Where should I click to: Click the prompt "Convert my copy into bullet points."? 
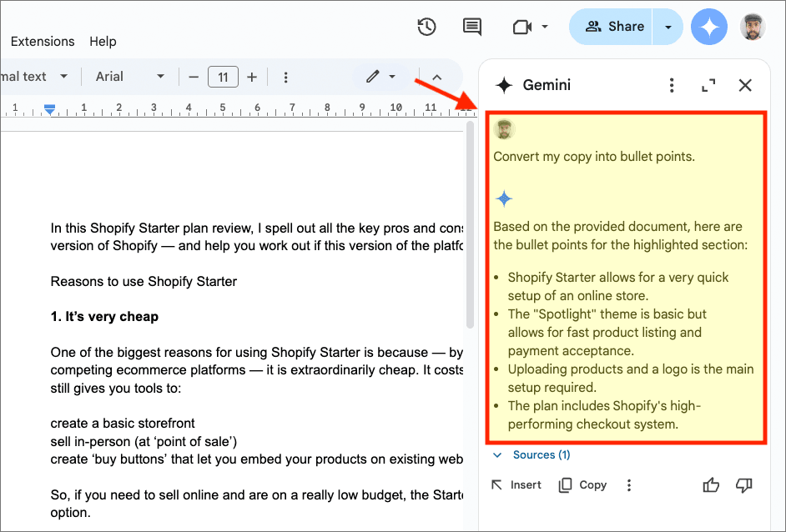tap(594, 157)
